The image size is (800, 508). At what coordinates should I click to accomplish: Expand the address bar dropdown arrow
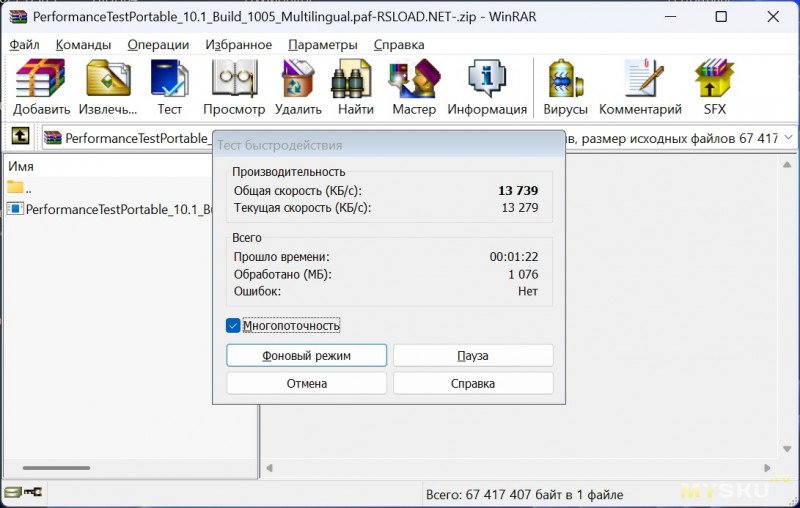click(789, 137)
